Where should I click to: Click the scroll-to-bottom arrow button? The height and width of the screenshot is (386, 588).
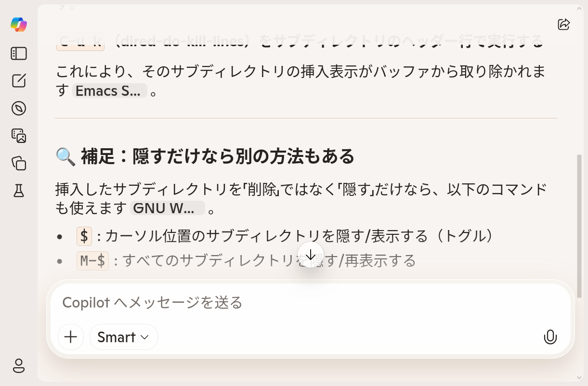pos(311,255)
